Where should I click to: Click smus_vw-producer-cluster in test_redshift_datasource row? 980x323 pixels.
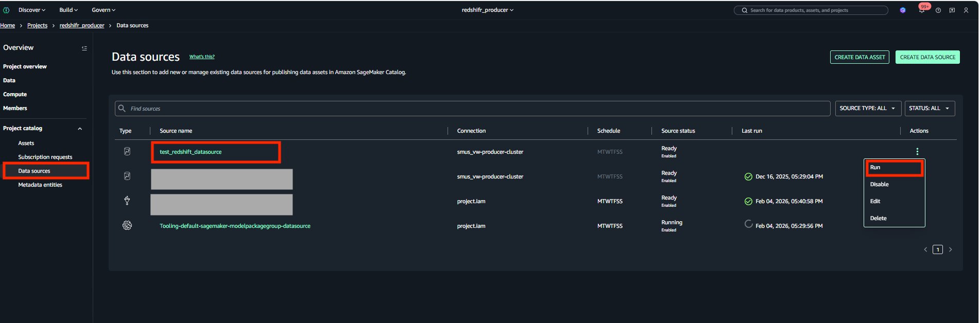[490, 152]
